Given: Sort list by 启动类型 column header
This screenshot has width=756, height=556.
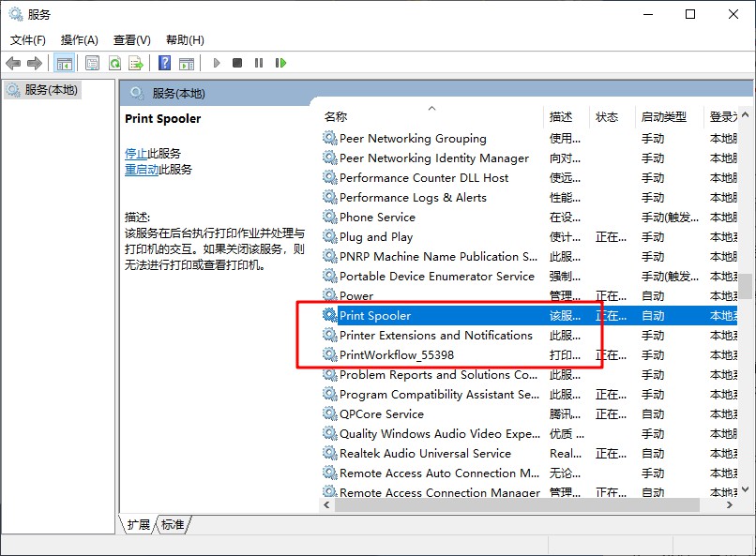Looking at the screenshot, I should tap(663, 117).
